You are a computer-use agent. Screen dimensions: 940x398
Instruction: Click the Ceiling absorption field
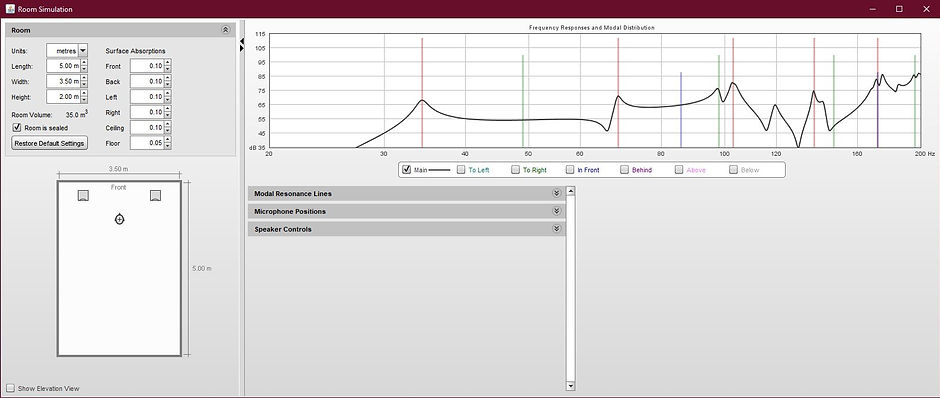tap(147, 128)
